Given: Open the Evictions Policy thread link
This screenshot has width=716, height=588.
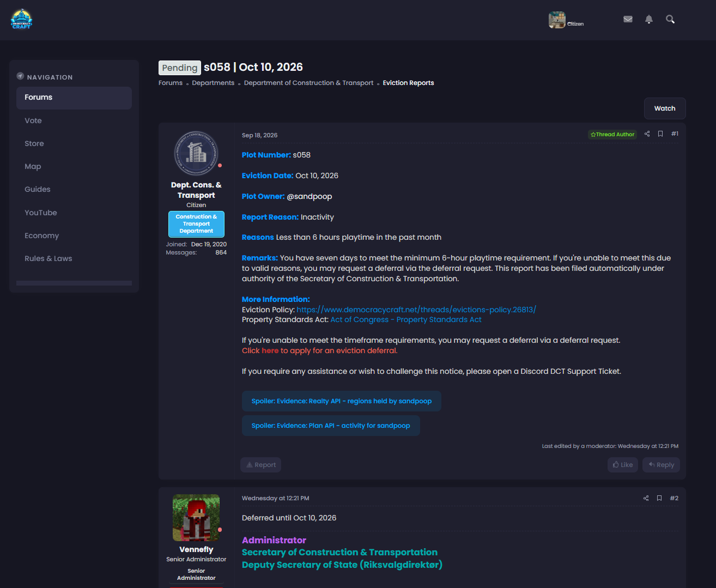Looking at the screenshot, I should pyautogui.click(x=416, y=310).
